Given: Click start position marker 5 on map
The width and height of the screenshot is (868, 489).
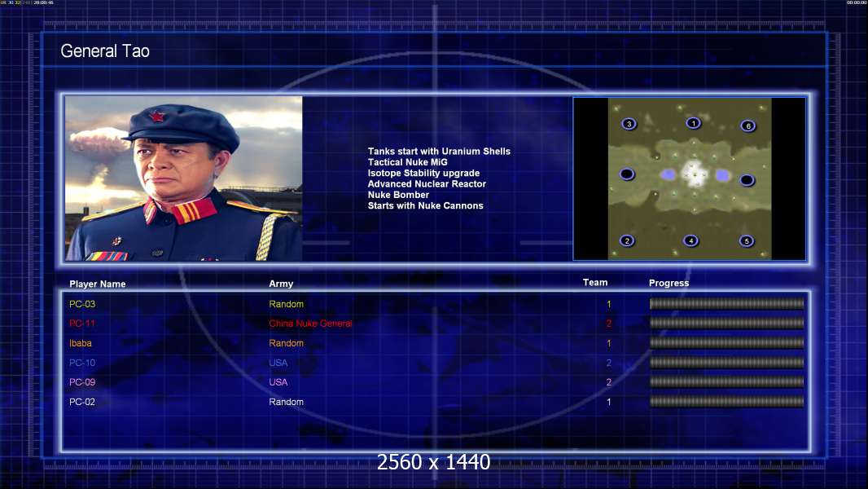Looking at the screenshot, I should [x=747, y=241].
